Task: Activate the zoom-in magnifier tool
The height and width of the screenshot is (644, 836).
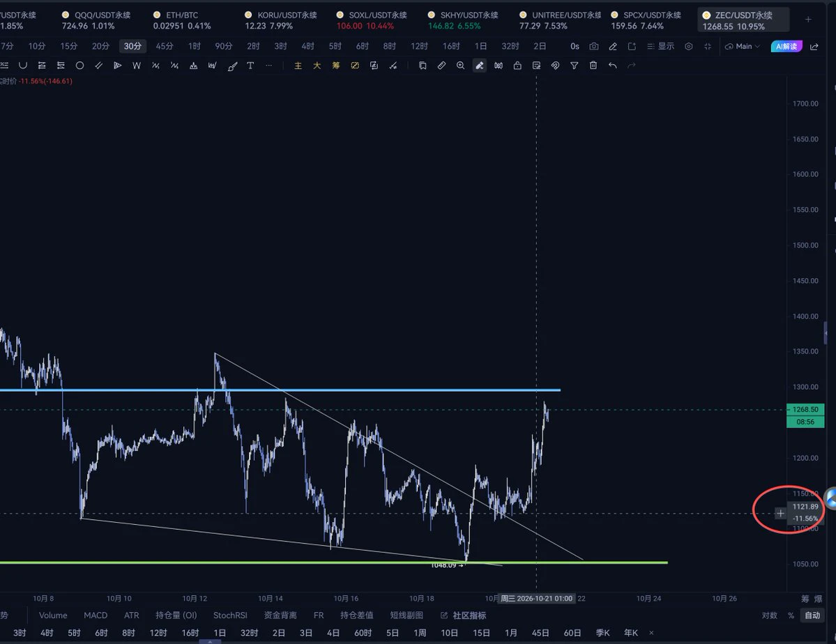Action: point(460,66)
